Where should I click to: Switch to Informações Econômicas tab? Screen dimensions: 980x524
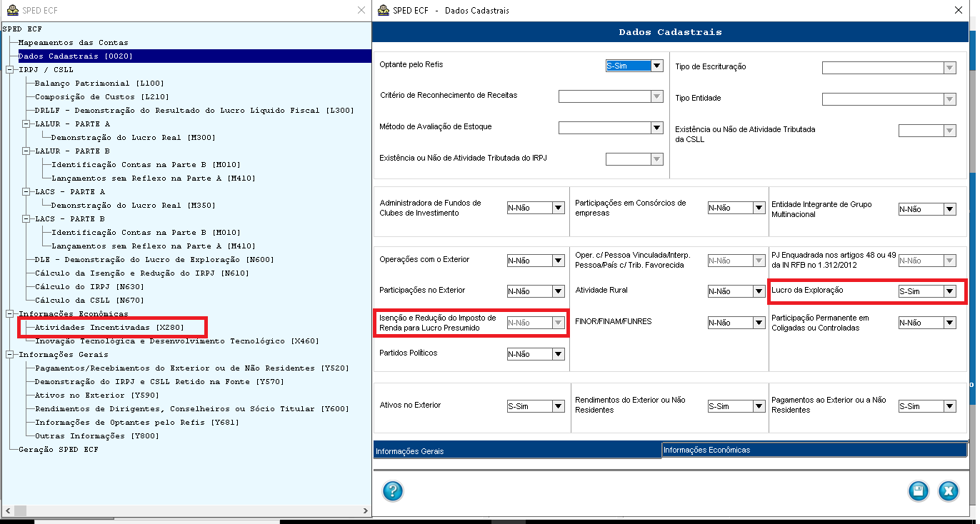point(814,450)
